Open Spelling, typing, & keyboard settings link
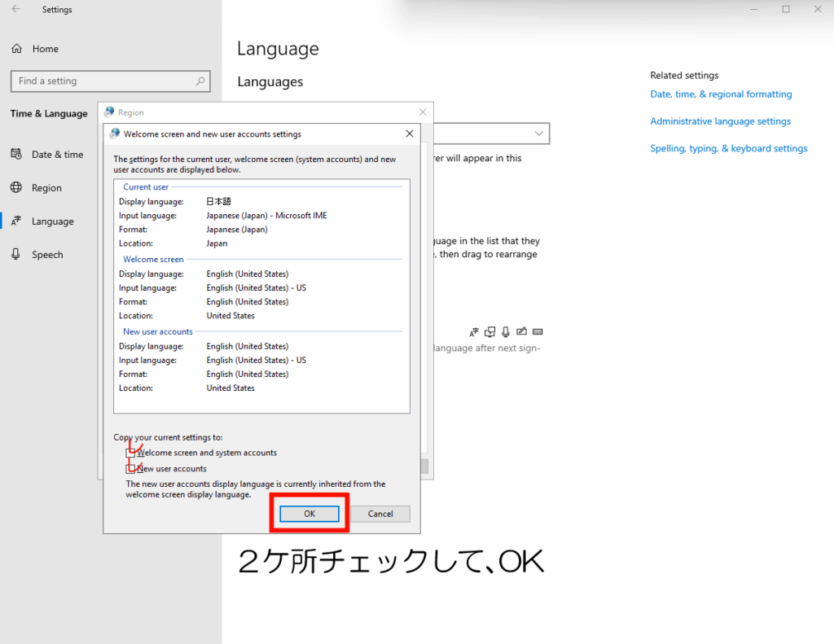Image resolution: width=834 pixels, height=644 pixels. click(728, 149)
